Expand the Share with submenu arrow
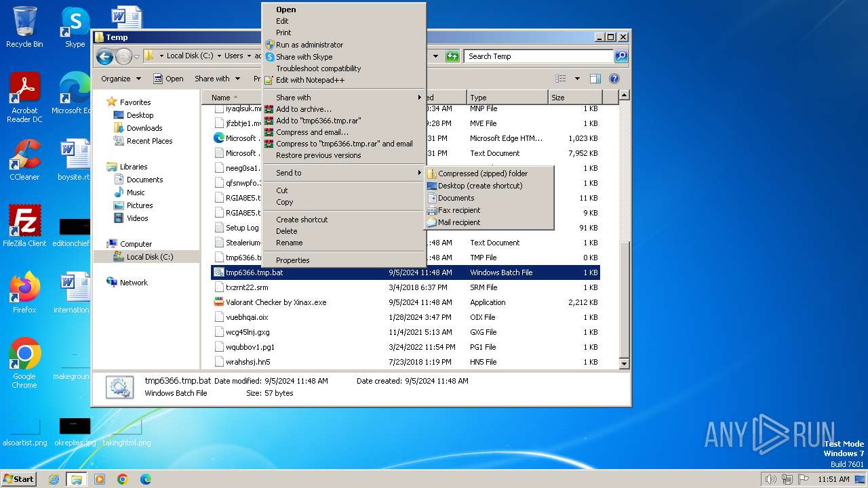Screen dimensions: 868x488 point(419,98)
